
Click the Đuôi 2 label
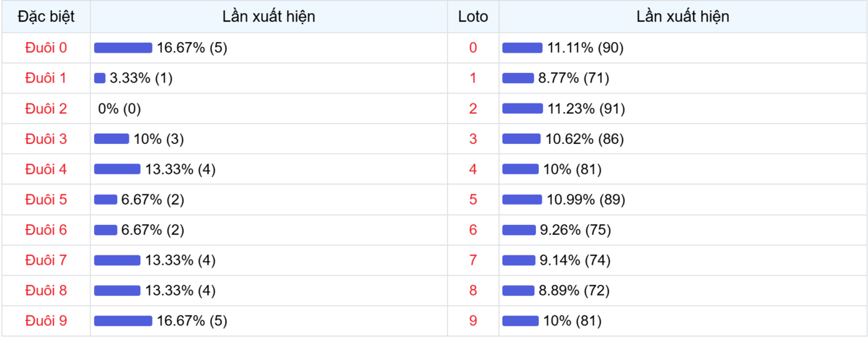click(x=46, y=108)
